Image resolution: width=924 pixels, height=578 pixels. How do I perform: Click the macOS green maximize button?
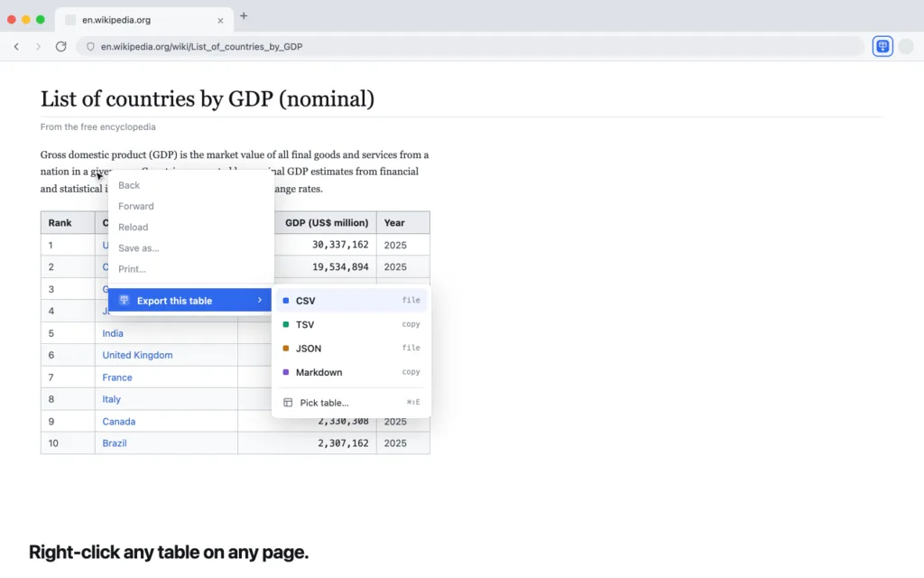pos(41,20)
